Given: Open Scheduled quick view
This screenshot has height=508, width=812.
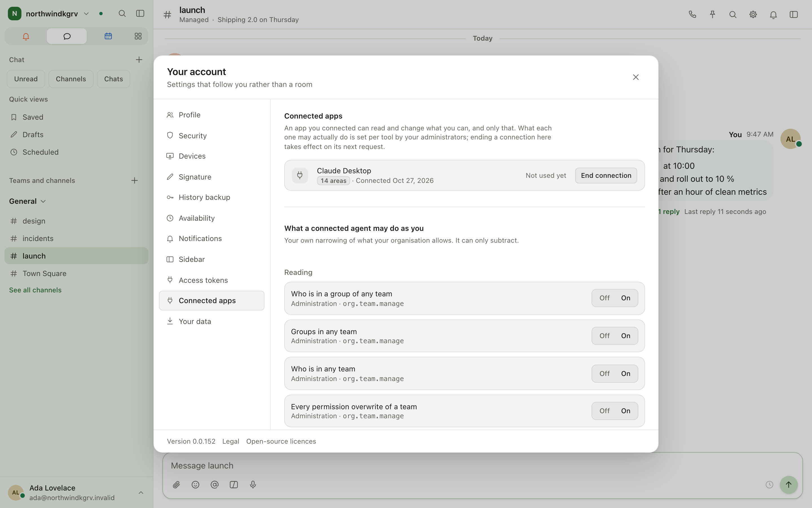Looking at the screenshot, I should point(76,152).
